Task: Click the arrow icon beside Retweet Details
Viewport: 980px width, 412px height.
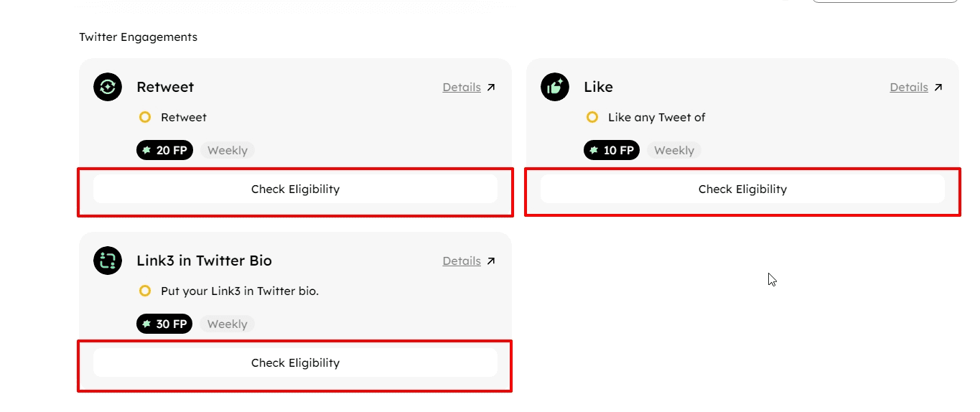Action: click(x=491, y=88)
